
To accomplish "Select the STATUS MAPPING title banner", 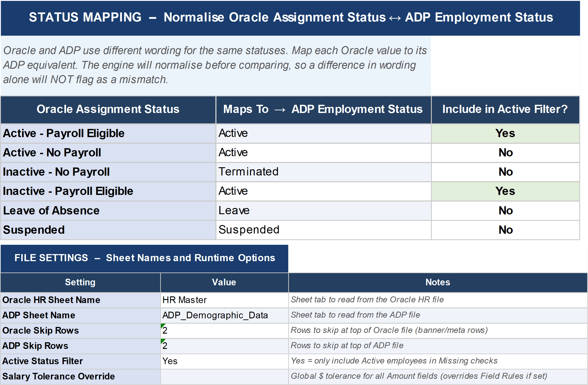I will point(290,18).
